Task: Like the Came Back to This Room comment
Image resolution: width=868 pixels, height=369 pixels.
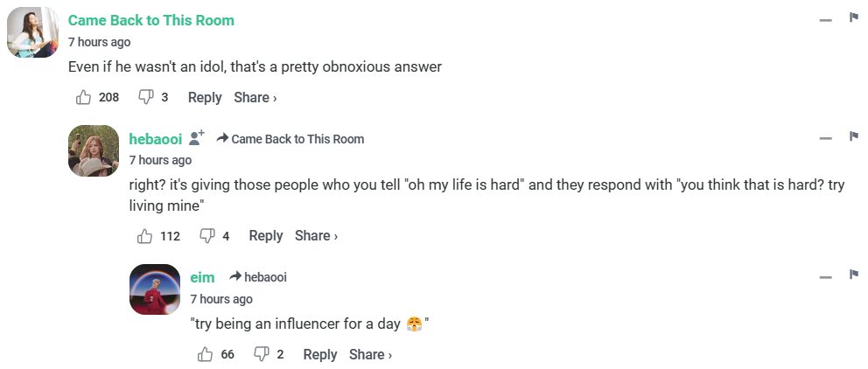Action: (84, 97)
